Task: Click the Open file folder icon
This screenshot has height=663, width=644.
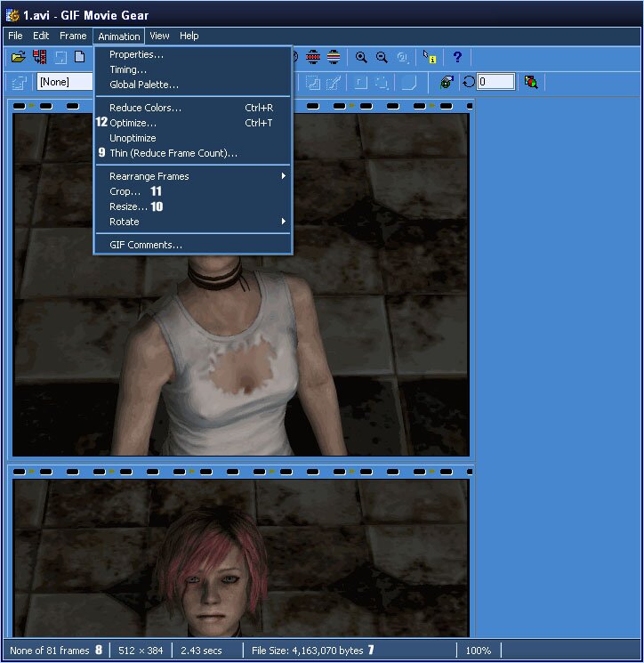Action: coord(18,58)
